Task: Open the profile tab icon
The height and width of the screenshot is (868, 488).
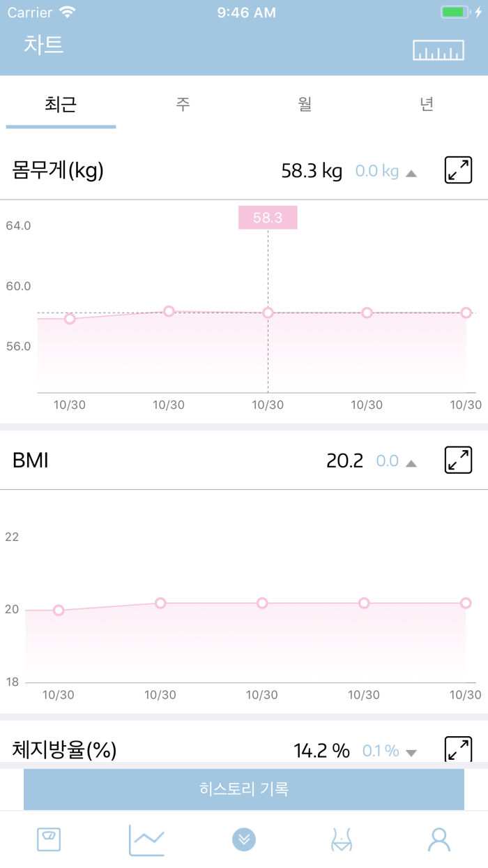Action: click(x=439, y=840)
